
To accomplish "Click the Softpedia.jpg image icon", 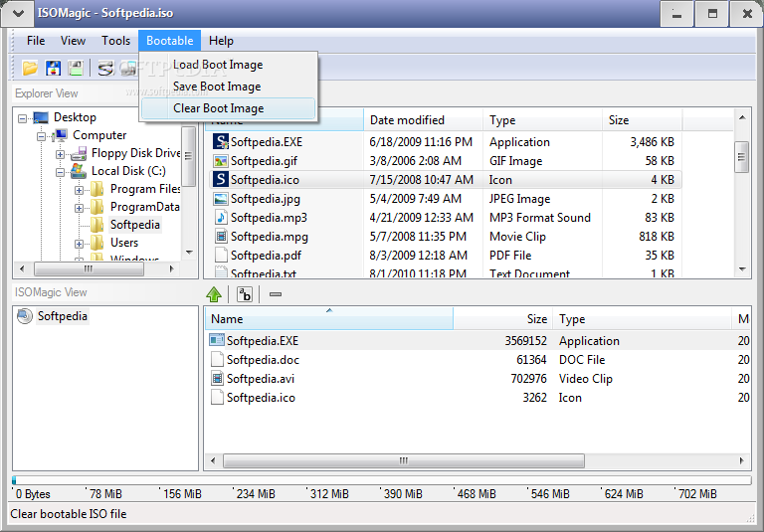I will pos(221,199).
